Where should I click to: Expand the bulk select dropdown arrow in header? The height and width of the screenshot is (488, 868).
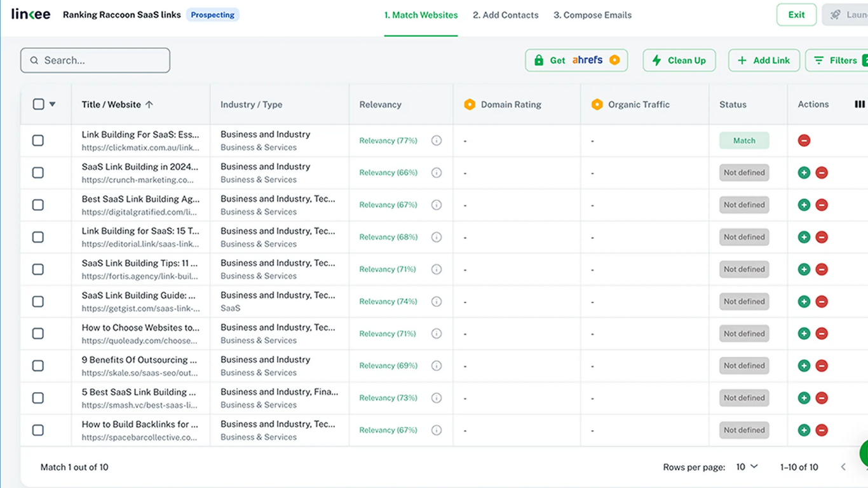pos(53,104)
